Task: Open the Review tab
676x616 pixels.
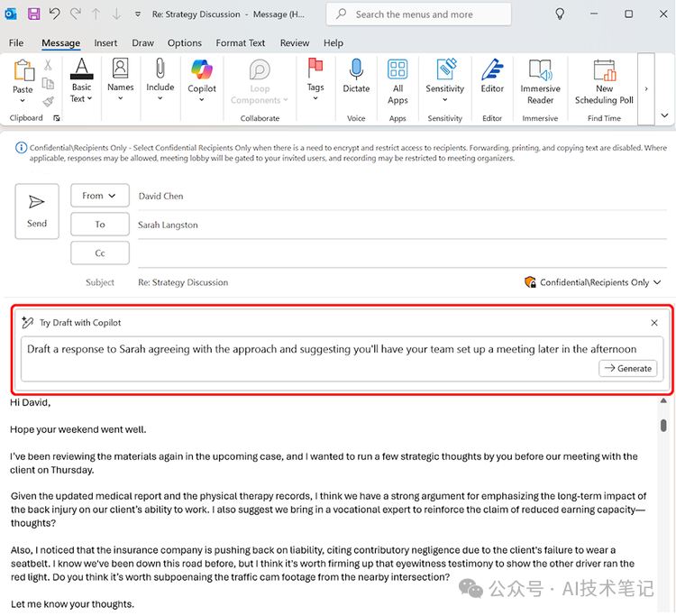Action: click(295, 42)
